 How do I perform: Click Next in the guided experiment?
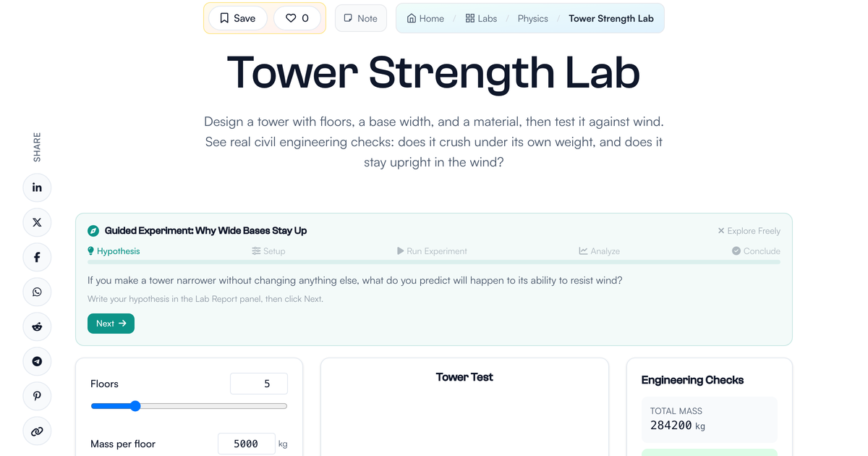click(111, 324)
